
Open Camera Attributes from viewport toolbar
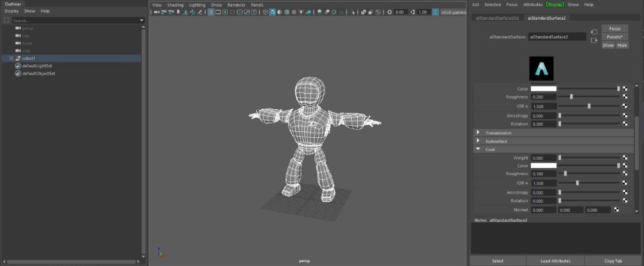(x=171, y=13)
